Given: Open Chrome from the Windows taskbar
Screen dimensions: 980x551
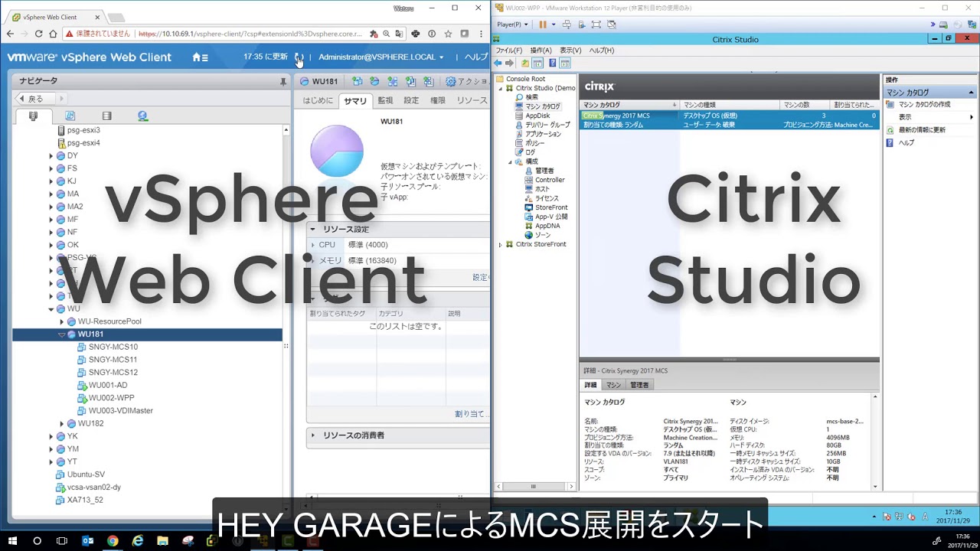Looking at the screenshot, I should click(113, 541).
